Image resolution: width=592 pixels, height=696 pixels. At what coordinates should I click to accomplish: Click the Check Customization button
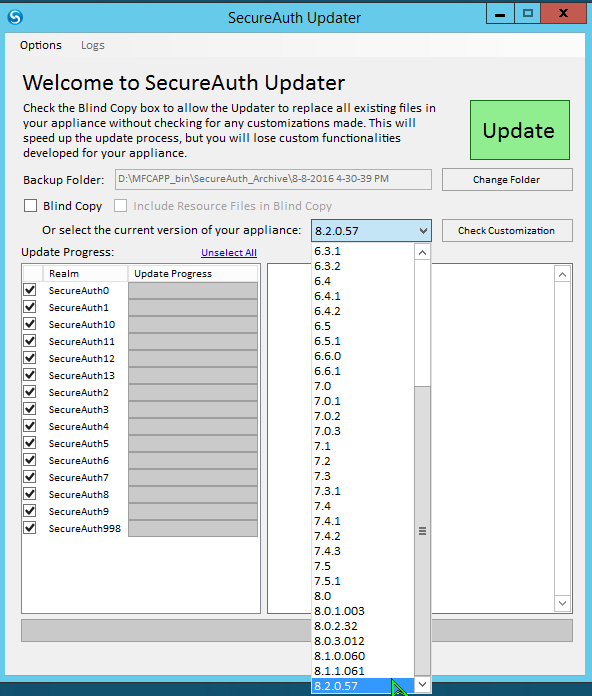(x=507, y=231)
